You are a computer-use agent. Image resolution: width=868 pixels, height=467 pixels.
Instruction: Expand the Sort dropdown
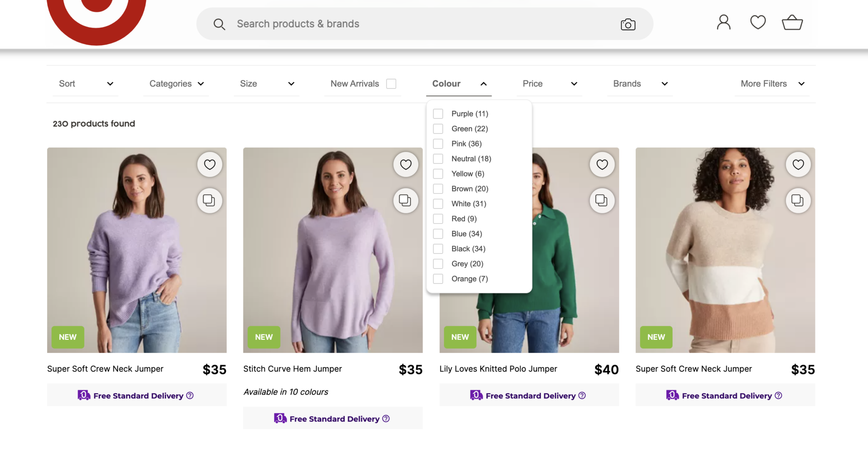pos(85,84)
